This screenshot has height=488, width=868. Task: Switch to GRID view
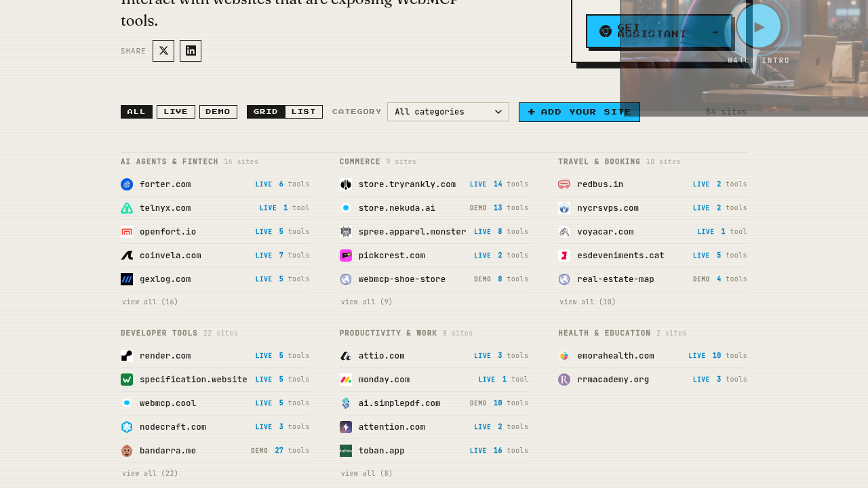pyautogui.click(x=266, y=112)
